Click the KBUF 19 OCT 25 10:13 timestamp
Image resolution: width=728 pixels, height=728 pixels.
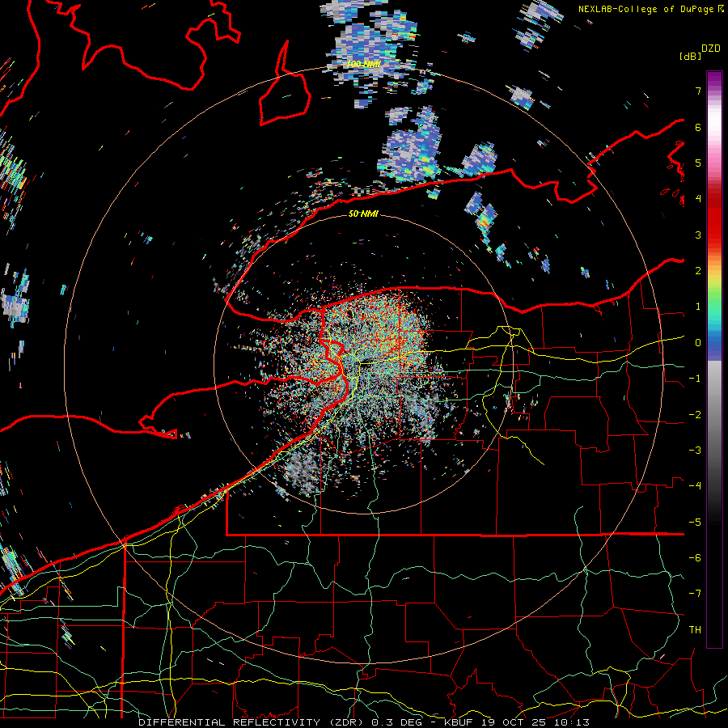click(x=517, y=722)
